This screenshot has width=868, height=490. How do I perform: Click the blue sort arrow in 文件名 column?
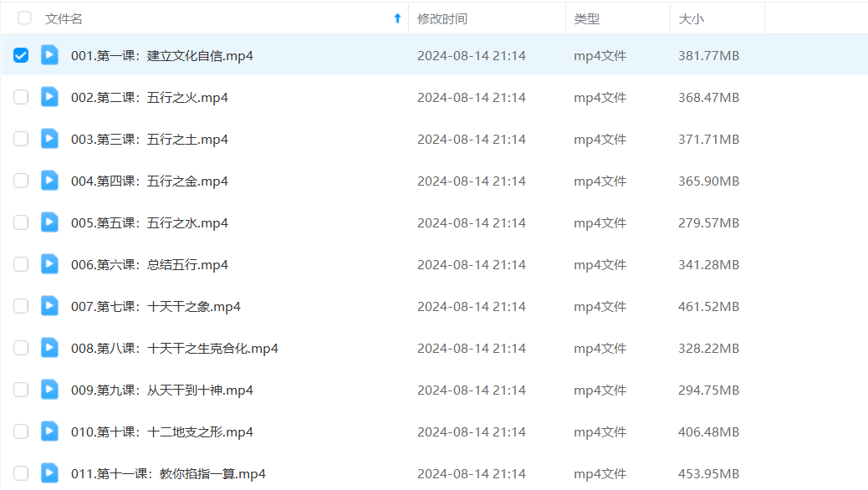pos(397,18)
